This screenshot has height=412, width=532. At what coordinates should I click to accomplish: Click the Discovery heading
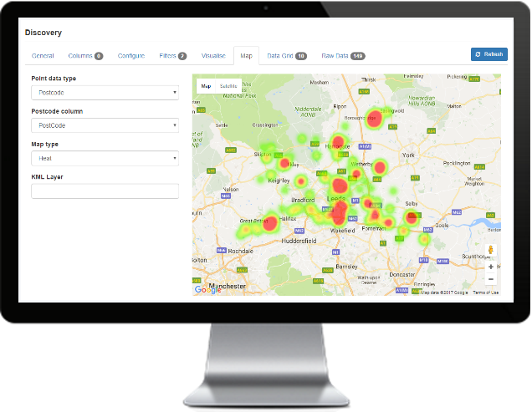tap(43, 33)
